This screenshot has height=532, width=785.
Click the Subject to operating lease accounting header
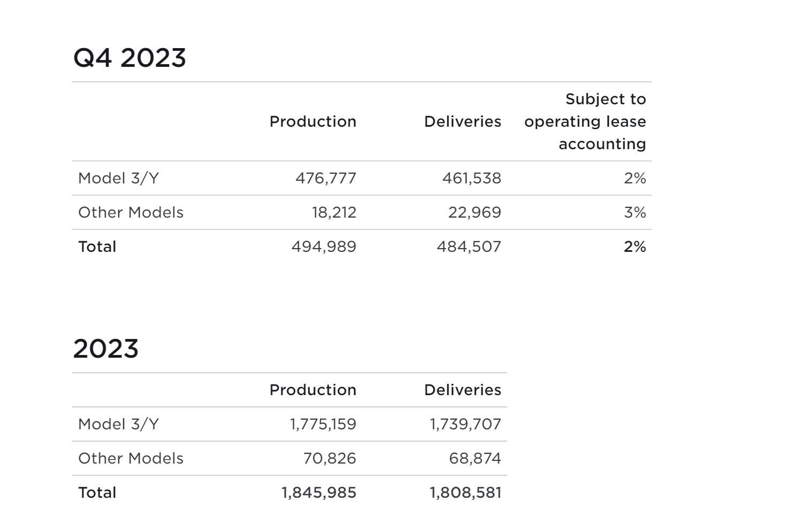coord(585,122)
